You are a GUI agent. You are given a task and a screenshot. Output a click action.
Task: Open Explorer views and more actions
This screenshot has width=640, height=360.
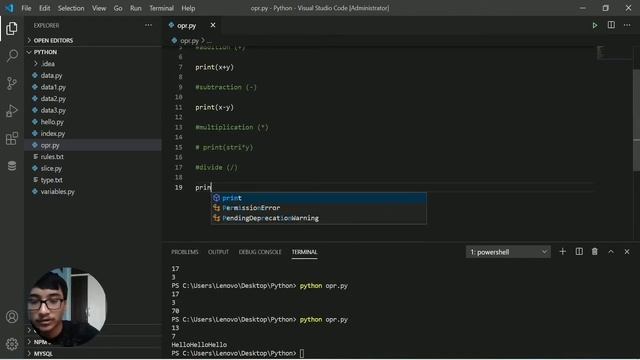tap(148, 25)
